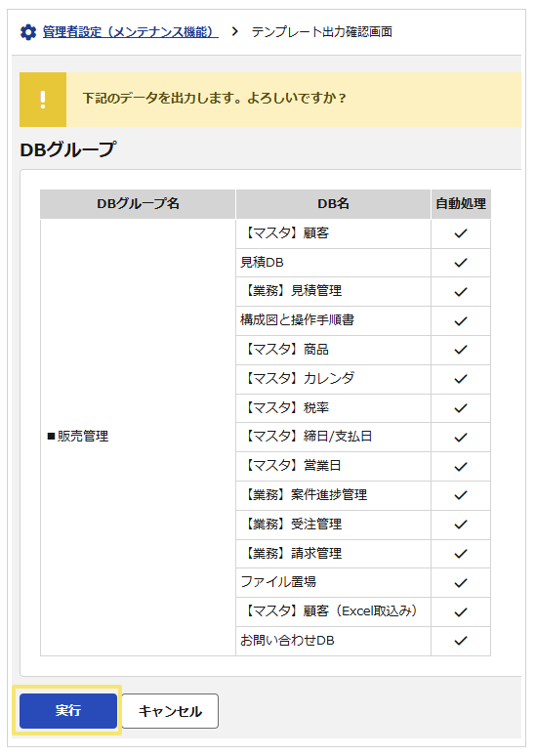The height and width of the screenshot is (756, 536).
Task: Click the checkmark for ファイル置場 row
Action: tap(461, 583)
